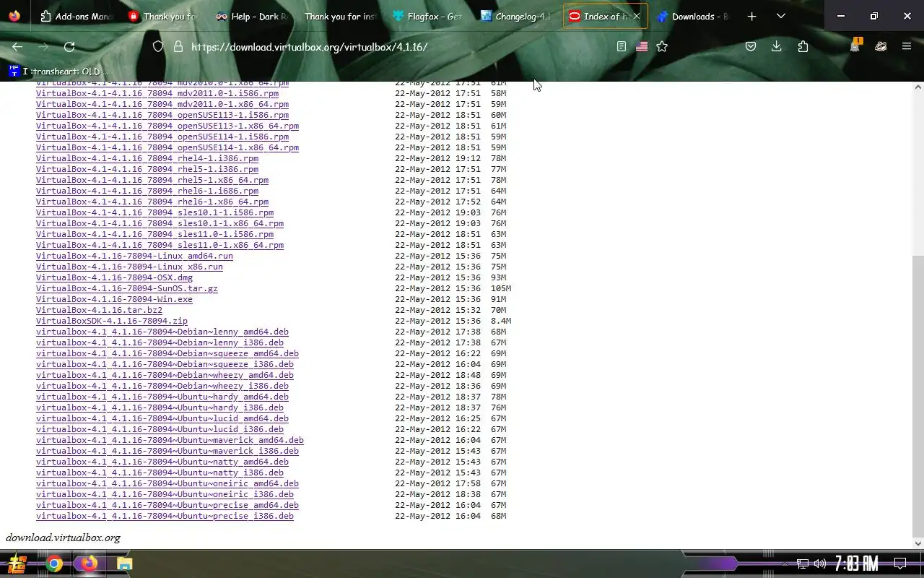
Task: Close the Index of tab
Action: [x=636, y=16]
